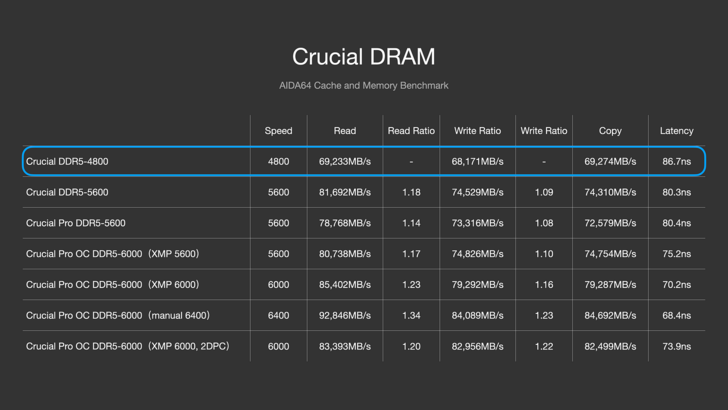The width and height of the screenshot is (728, 410).
Task: Click 'Crucial Pro OC DDR5-6000 (XMP 6000)' label
Action: 112,285
